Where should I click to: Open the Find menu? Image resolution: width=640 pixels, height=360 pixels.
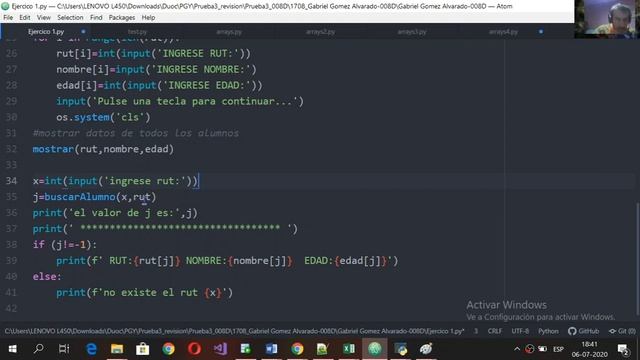(x=96, y=18)
